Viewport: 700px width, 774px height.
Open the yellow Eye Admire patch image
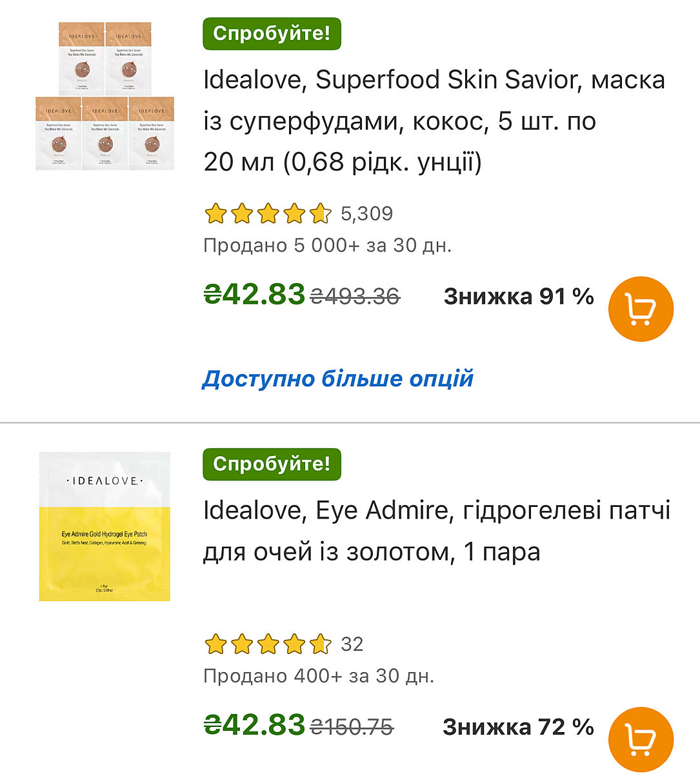[x=105, y=526]
